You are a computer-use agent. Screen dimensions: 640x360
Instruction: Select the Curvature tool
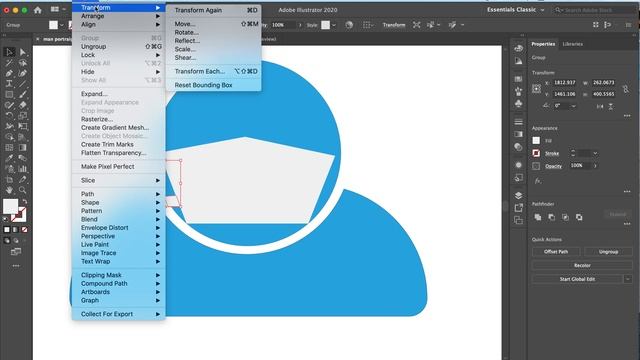22,73
